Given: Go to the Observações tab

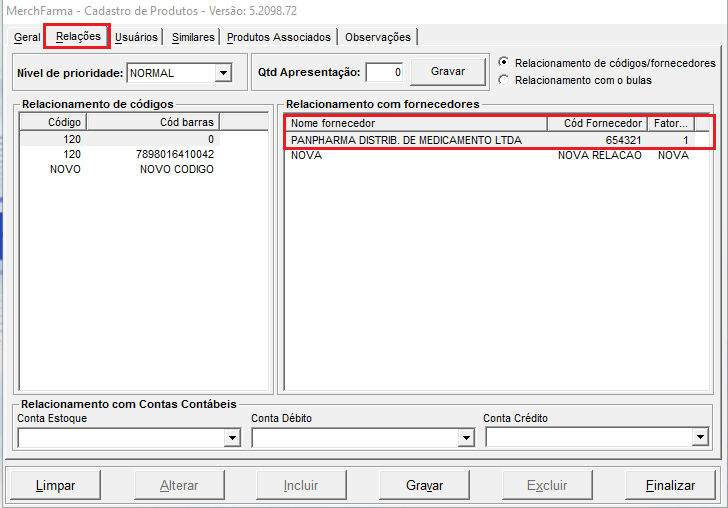Looking at the screenshot, I should click(x=377, y=37).
